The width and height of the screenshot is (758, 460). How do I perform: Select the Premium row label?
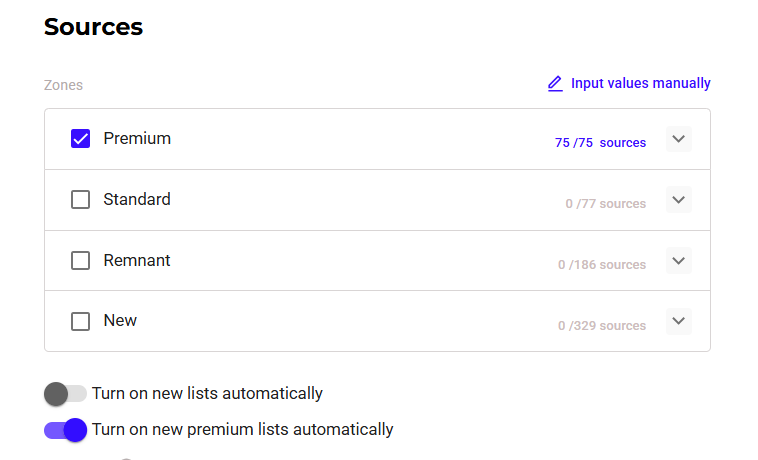[x=137, y=139]
